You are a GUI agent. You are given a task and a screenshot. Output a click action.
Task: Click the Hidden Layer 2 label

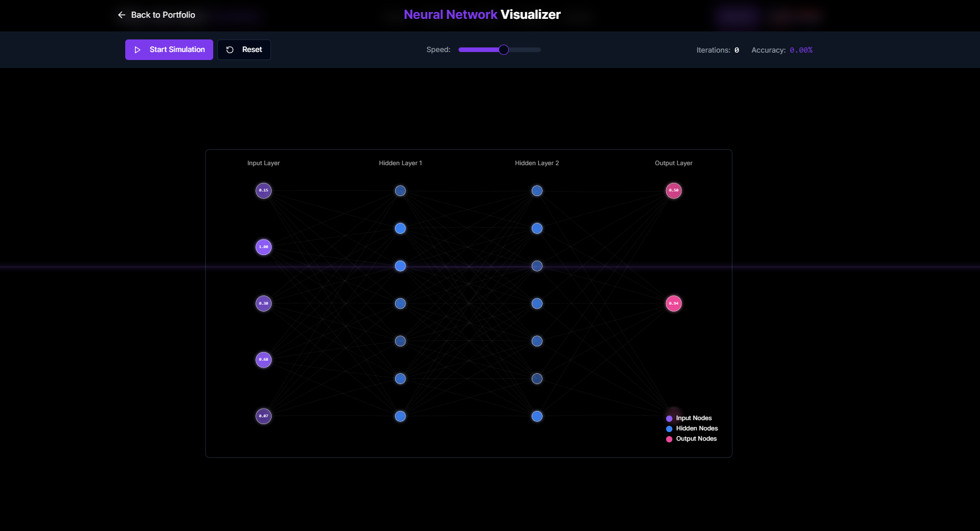[x=537, y=163]
